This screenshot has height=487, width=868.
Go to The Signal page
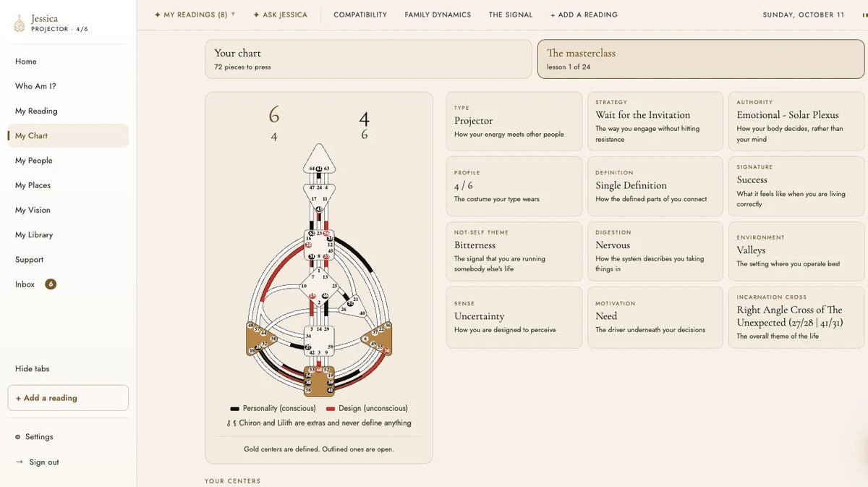click(511, 14)
